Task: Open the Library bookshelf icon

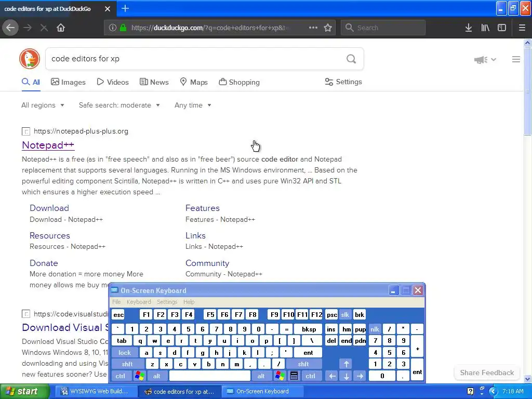Action: tap(485, 28)
